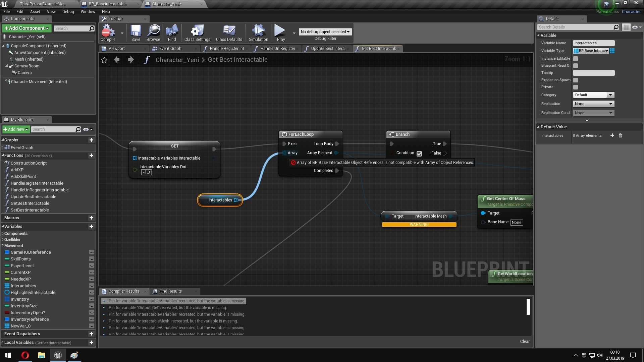Toggle the Private checkbox
This screenshot has width=644, height=362.
[576, 87]
